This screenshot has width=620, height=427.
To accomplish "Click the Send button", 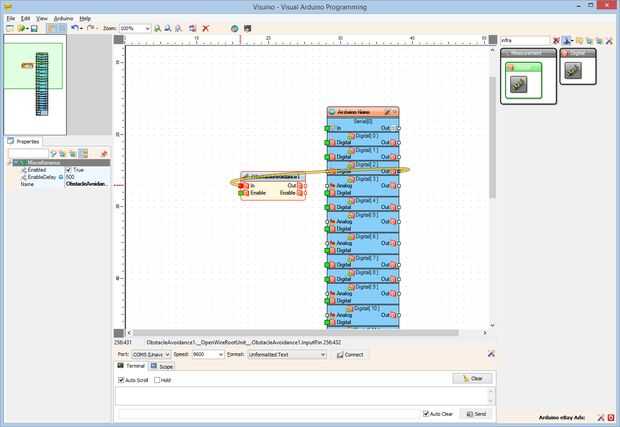I will click(476, 414).
